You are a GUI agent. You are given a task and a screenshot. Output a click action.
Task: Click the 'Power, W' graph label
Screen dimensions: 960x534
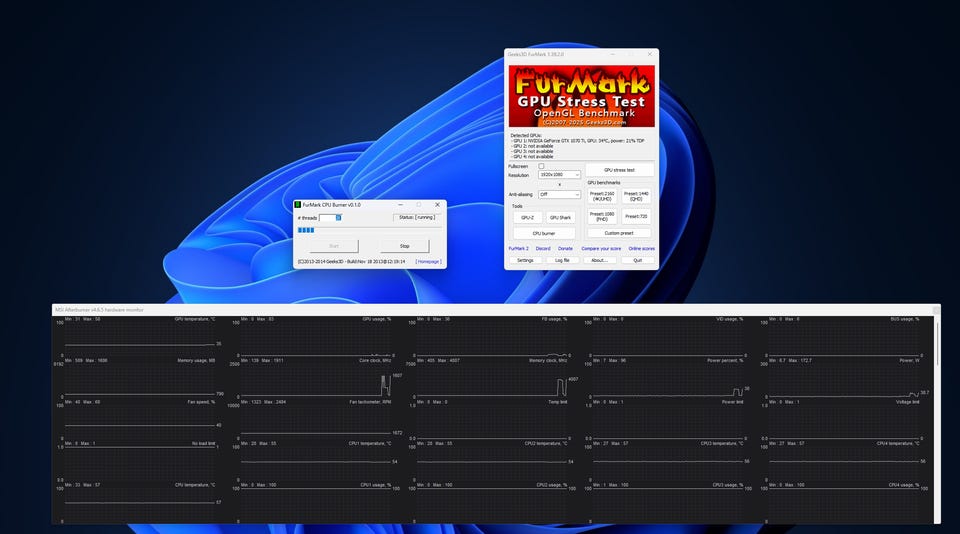(x=910, y=361)
